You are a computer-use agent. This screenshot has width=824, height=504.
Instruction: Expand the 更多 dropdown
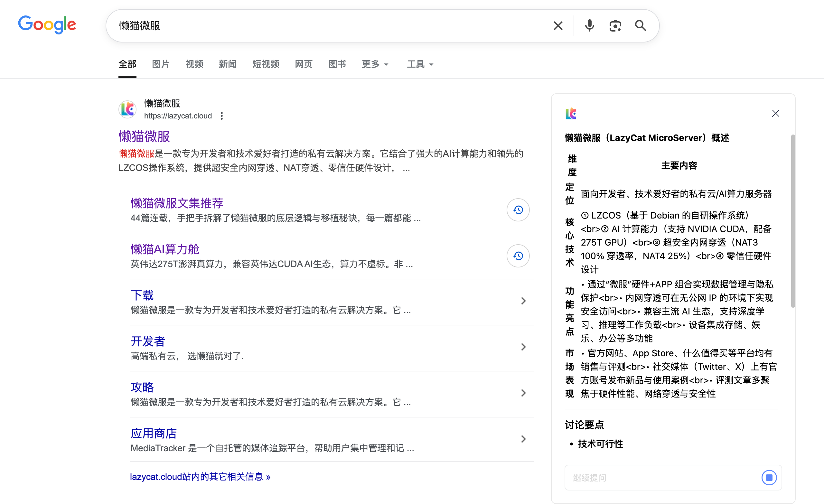click(375, 64)
